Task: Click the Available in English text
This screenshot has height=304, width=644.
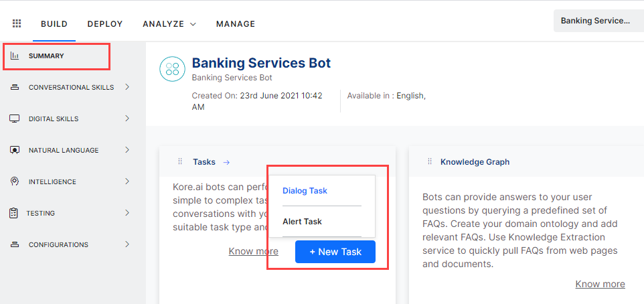Action: point(386,96)
